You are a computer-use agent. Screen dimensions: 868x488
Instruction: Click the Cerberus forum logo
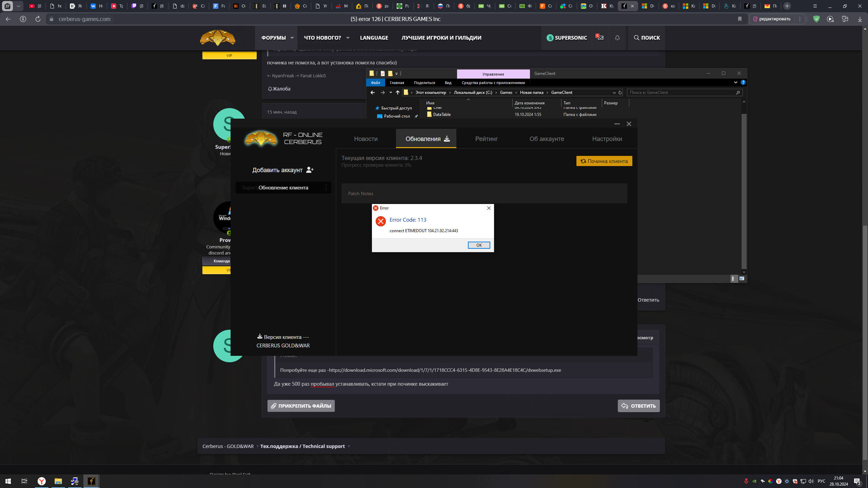click(x=217, y=38)
